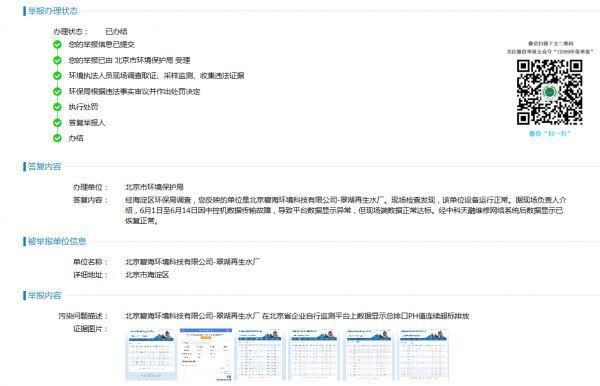Image resolution: width=600 pixels, height=386 pixels.
Task: Click the 举报内容 section heading
Action: click(x=44, y=295)
